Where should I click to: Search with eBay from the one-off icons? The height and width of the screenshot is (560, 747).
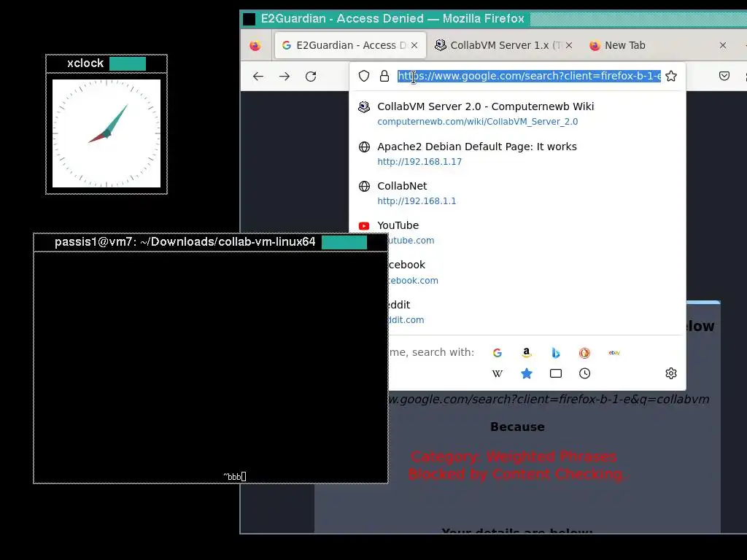614,353
